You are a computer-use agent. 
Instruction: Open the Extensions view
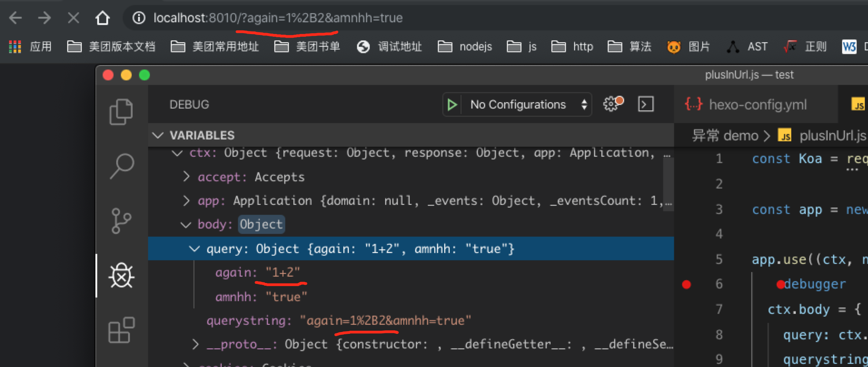121,330
